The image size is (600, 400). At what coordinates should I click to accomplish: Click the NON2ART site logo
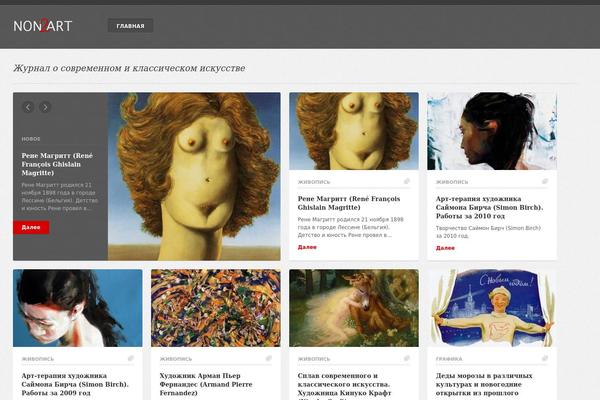pos(42,26)
